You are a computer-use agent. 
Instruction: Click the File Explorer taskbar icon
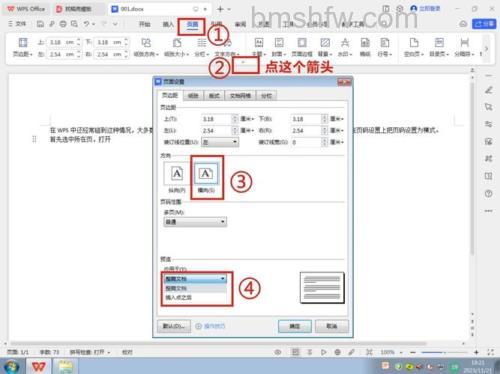pyautogui.click(x=66, y=367)
